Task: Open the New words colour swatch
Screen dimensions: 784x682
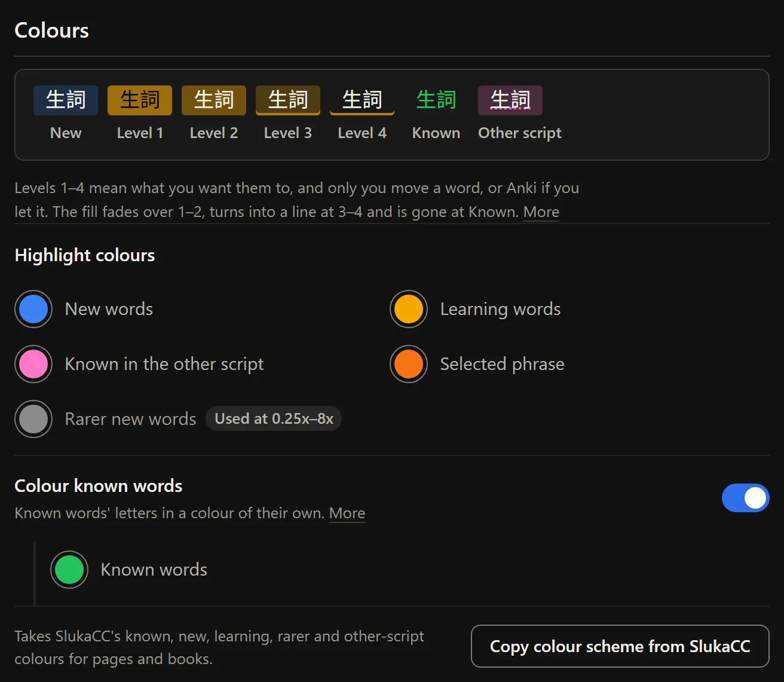Action: 33,309
